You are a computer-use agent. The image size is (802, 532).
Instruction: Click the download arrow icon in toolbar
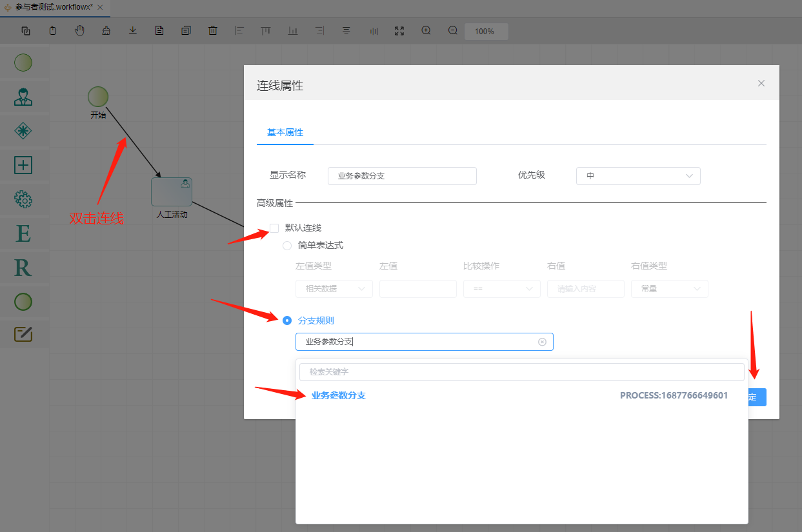[133, 31]
